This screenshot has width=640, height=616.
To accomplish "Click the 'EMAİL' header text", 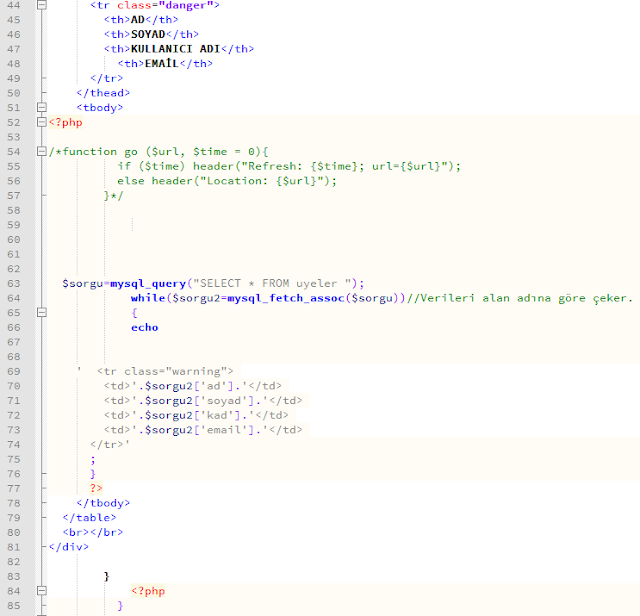I will tap(162, 63).
